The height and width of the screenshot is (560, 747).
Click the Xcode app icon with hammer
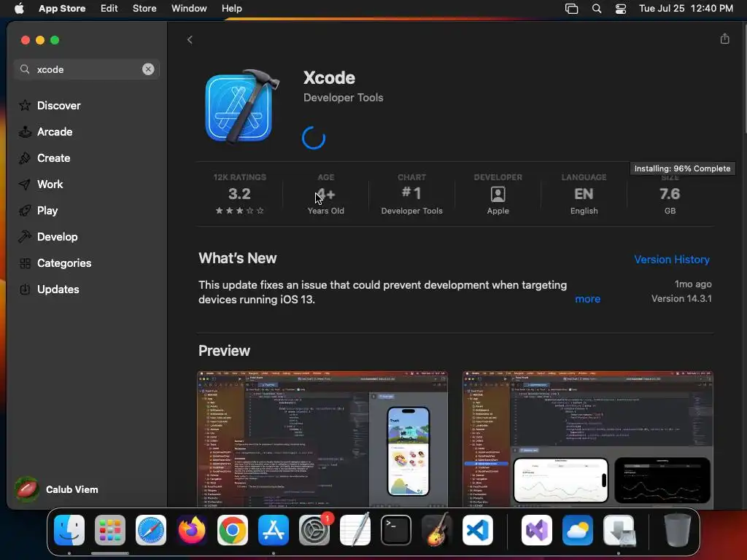(x=241, y=106)
